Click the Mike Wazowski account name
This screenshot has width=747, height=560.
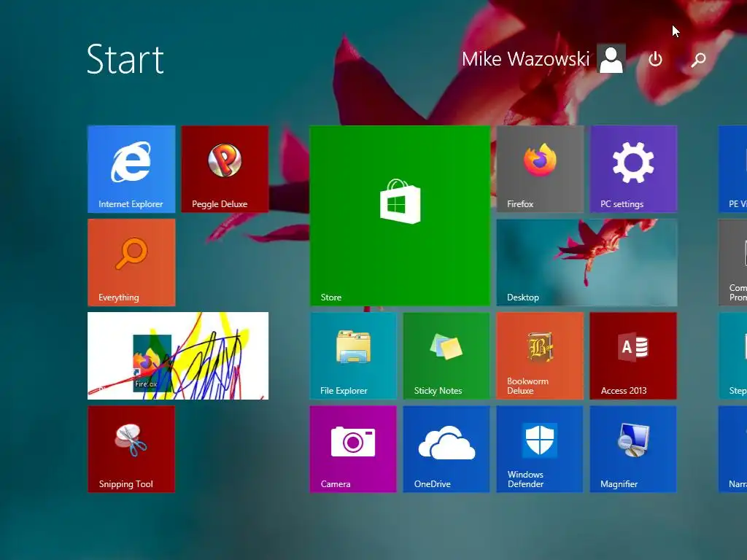[526, 59]
